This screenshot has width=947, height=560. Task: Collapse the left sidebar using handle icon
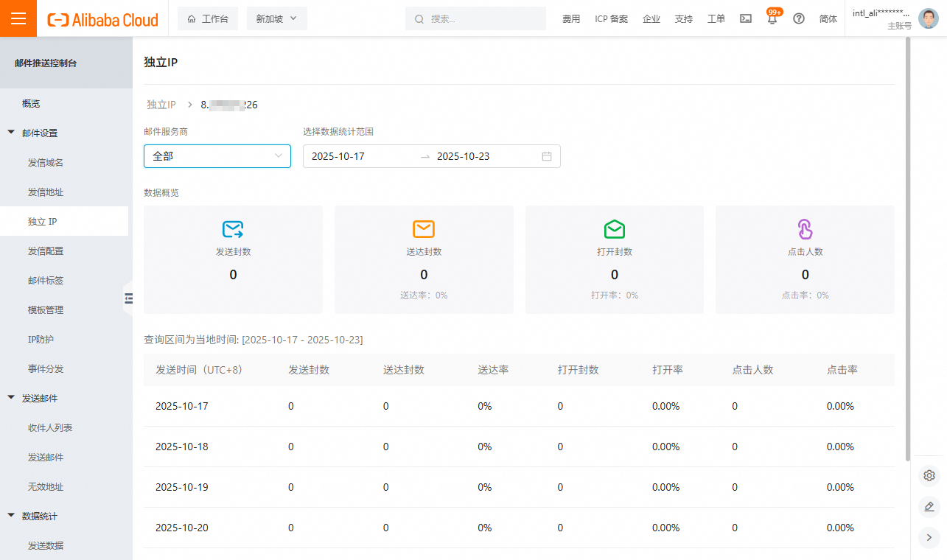(x=128, y=298)
